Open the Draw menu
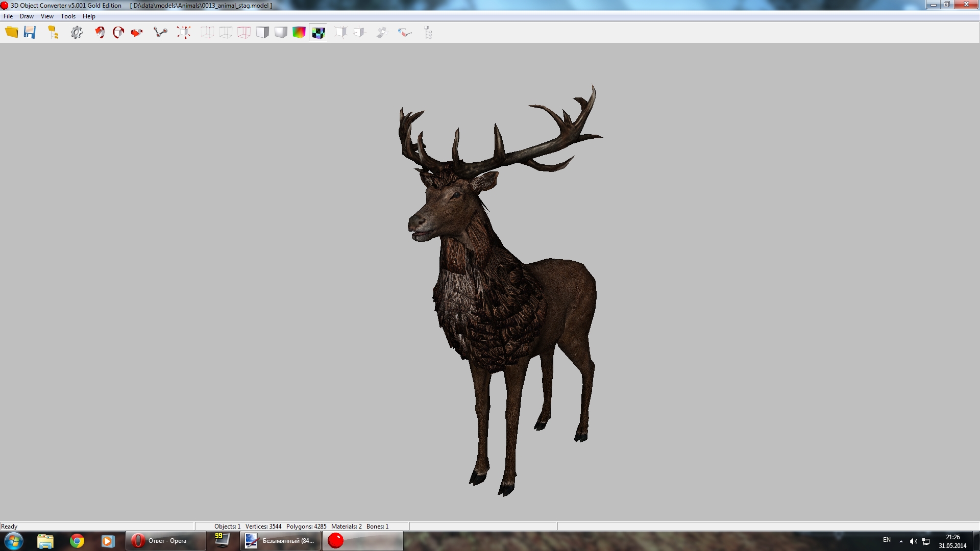This screenshot has width=980, height=551. point(27,16)
